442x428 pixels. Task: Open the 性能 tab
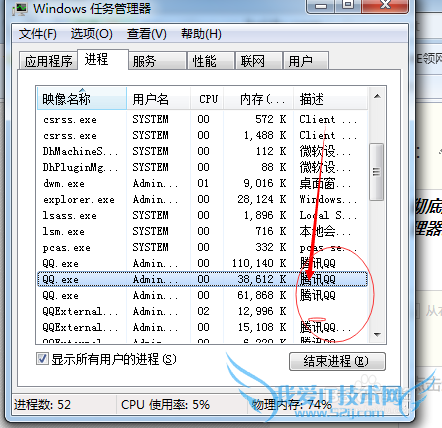click(211, 61)
